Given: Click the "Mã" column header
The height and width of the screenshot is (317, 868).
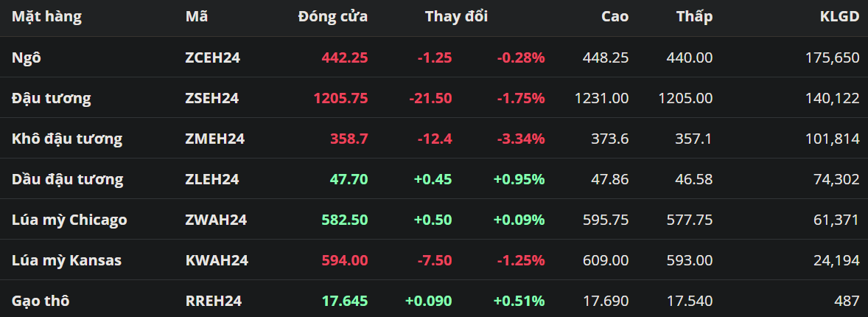Looking at the screenshot, I should tap(196, 16).
